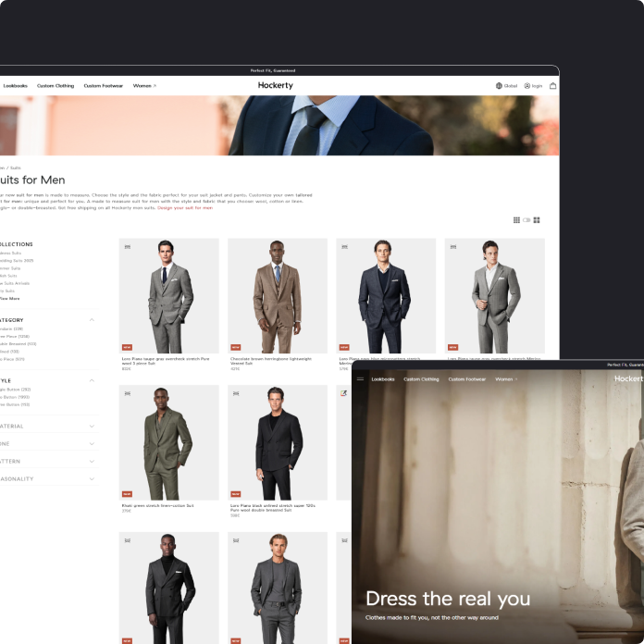Open the Women dropdown in the white navbar
Image resolution: width=644 pixels, height=644 pixels.
click(144, 86)
